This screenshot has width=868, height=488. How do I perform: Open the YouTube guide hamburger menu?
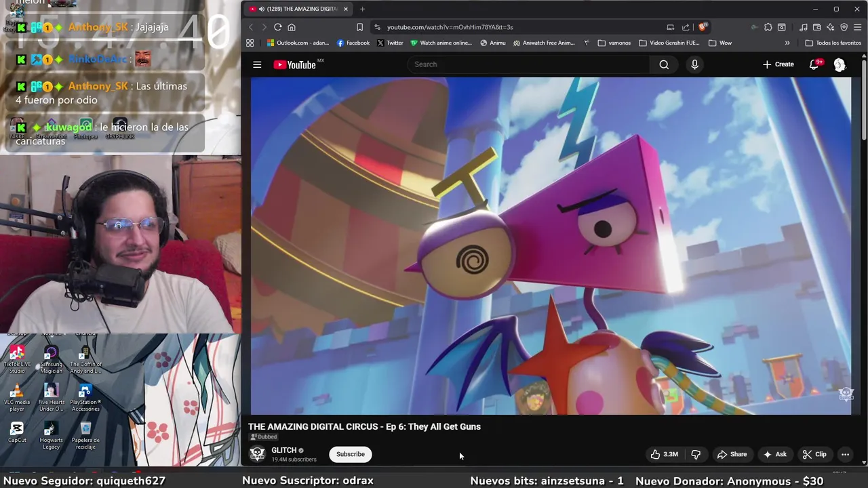[x=257, y=64]
